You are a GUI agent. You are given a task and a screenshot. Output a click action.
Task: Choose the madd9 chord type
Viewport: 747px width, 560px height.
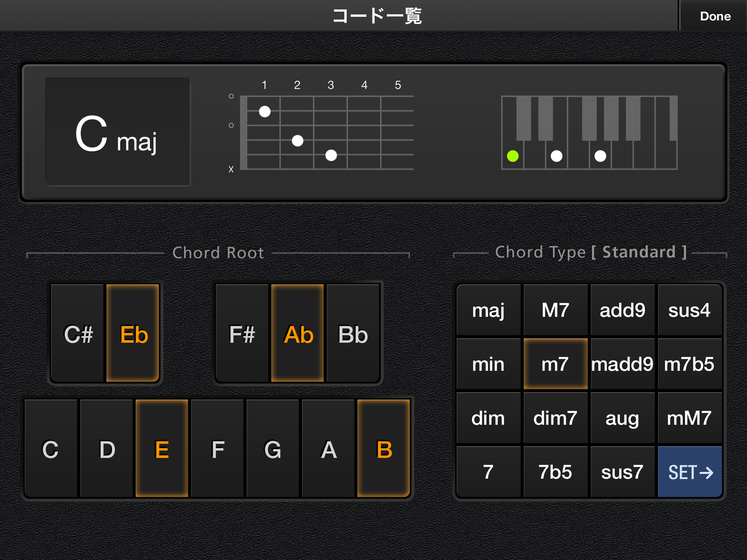point(623,364)
